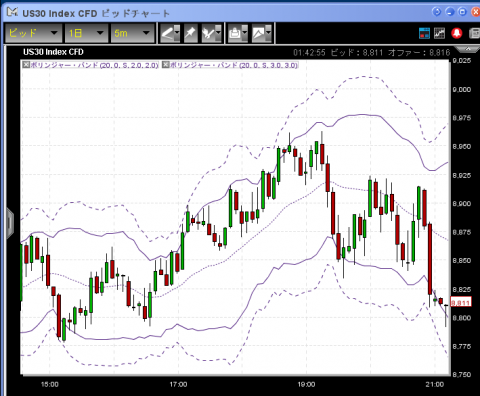Screen dimensions: 480x396
Task: Collapse the chart header arrow at top right
Action: [468, 49]
